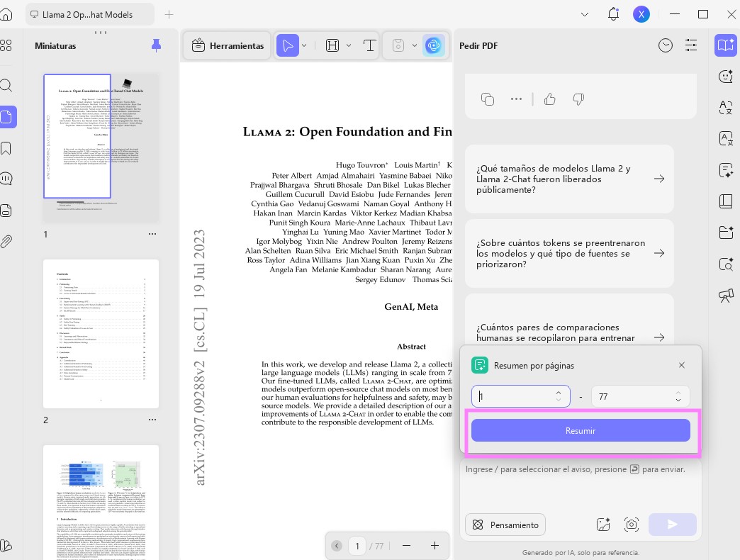This screenshot has width=740, height=560.
Task: Toggle Pensamiento thinking mode
Action: 505,525
